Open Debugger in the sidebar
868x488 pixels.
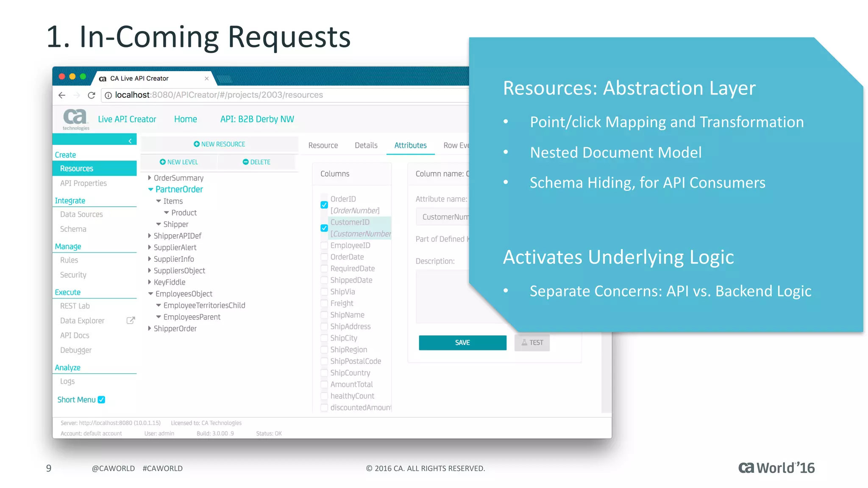click(x=75, y=350)
